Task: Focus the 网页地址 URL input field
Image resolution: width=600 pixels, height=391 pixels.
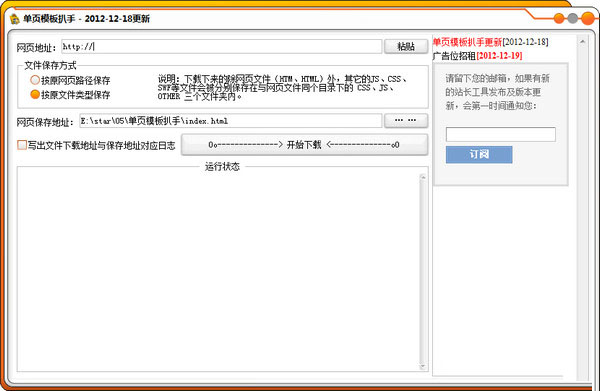Action: tap(222, 47)
